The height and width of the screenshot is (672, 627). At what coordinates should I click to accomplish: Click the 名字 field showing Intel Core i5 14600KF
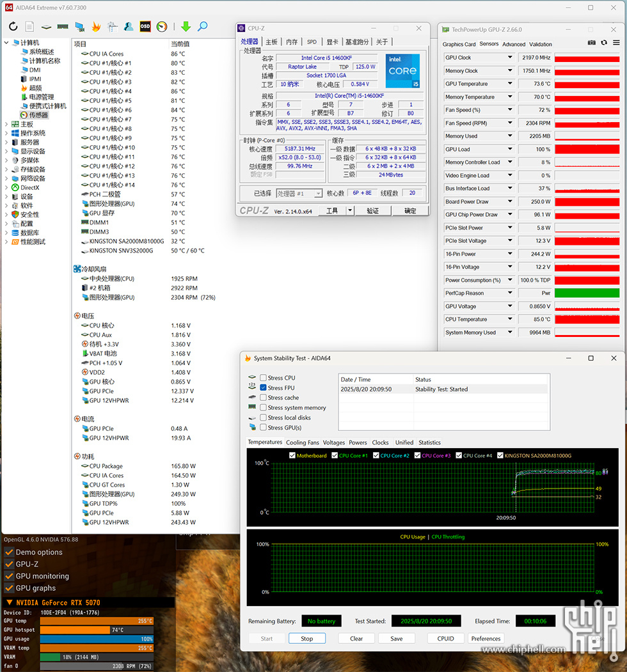[x=327, y=58]
